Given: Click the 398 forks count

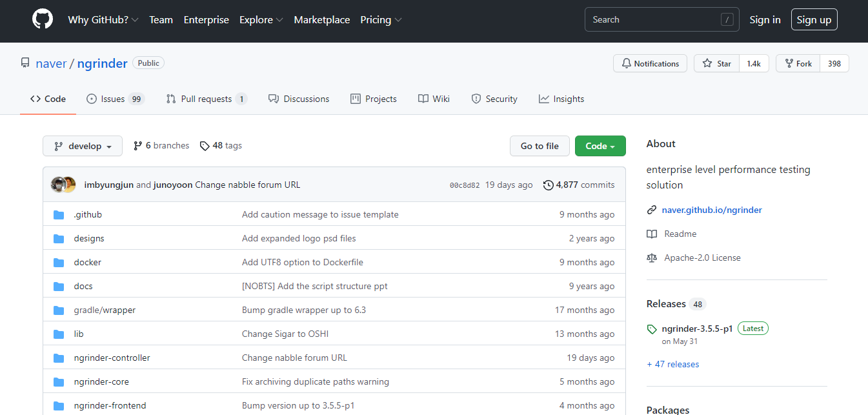Looking at the screenshot, I should coord(834,63).
